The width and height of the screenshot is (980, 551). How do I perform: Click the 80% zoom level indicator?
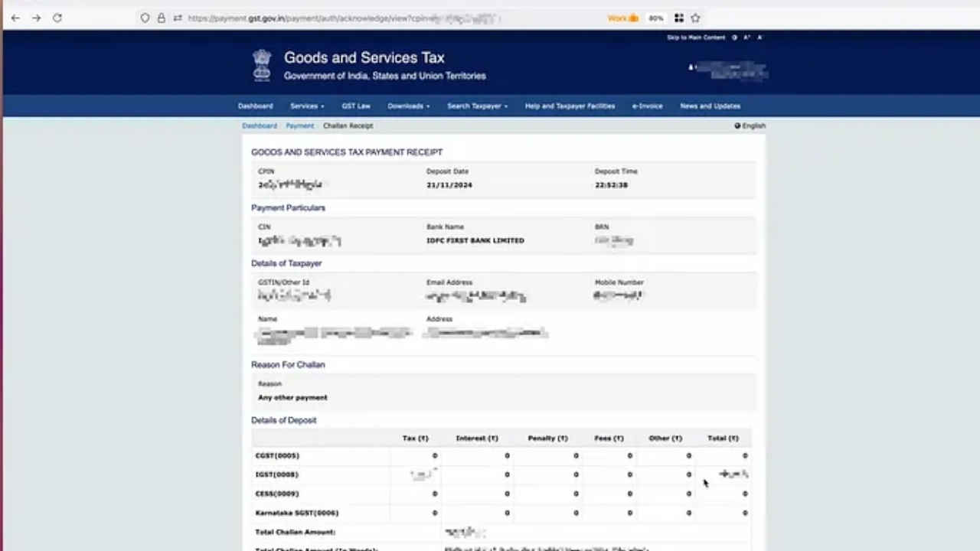[x=656, y=18]
